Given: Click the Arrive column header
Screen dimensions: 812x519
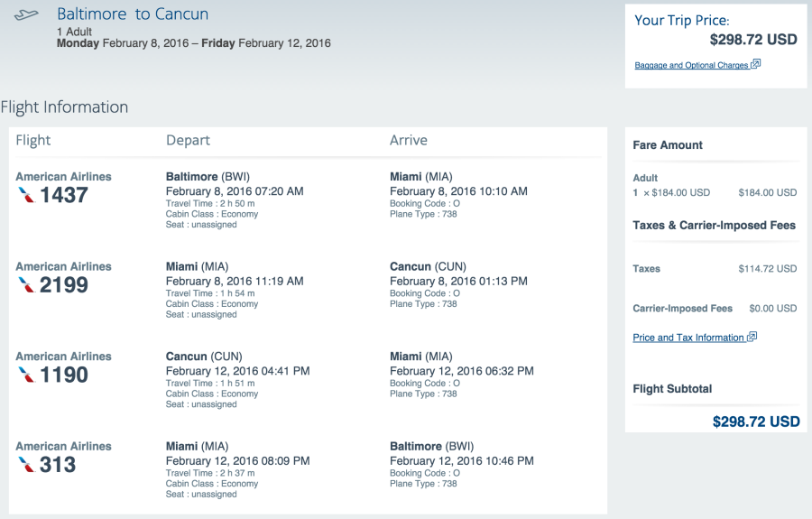Looking at the screenshot, I should pyautogui.click(x=409, y=140).
